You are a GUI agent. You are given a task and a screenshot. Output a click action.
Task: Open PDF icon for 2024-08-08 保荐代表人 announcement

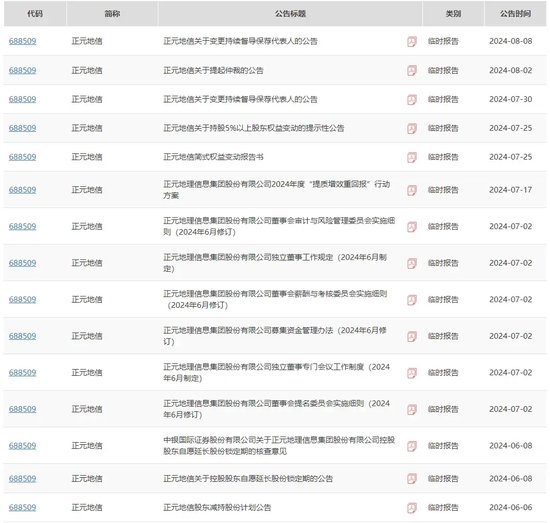pyautogui.click(x=412, y=41)
